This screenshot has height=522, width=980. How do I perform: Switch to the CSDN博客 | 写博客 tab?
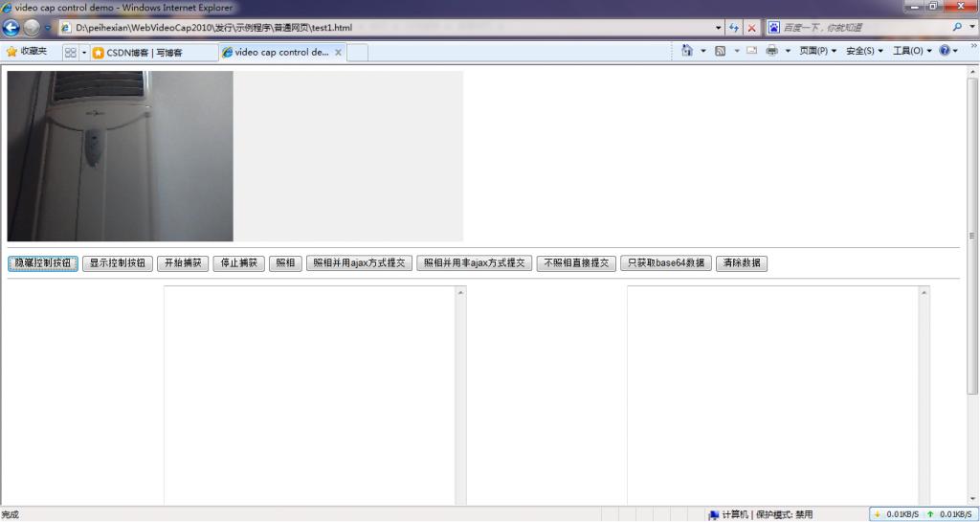[154, 53]
